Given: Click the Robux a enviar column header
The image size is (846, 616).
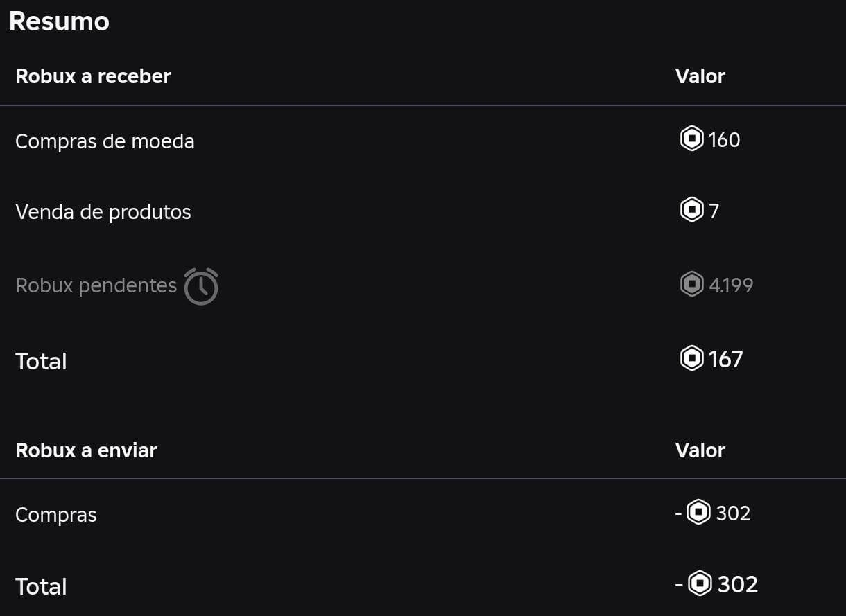Looking at the screenshot, I should click(86, 450).
